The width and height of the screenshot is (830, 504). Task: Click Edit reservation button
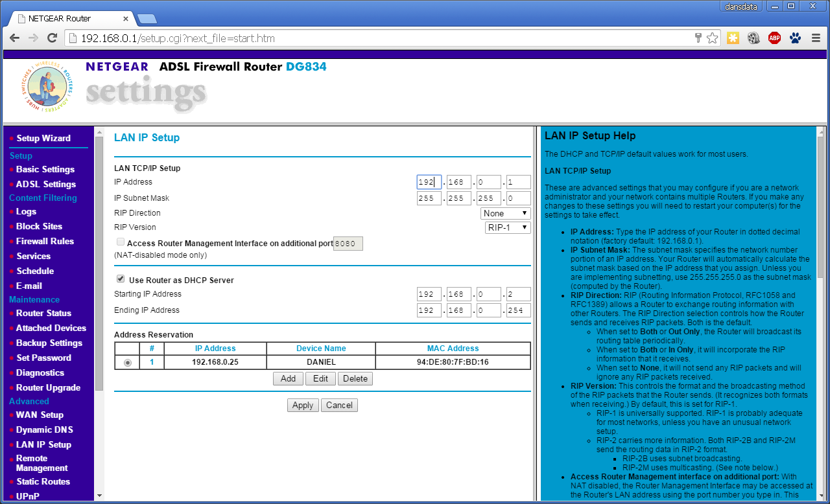pos(320,379)
